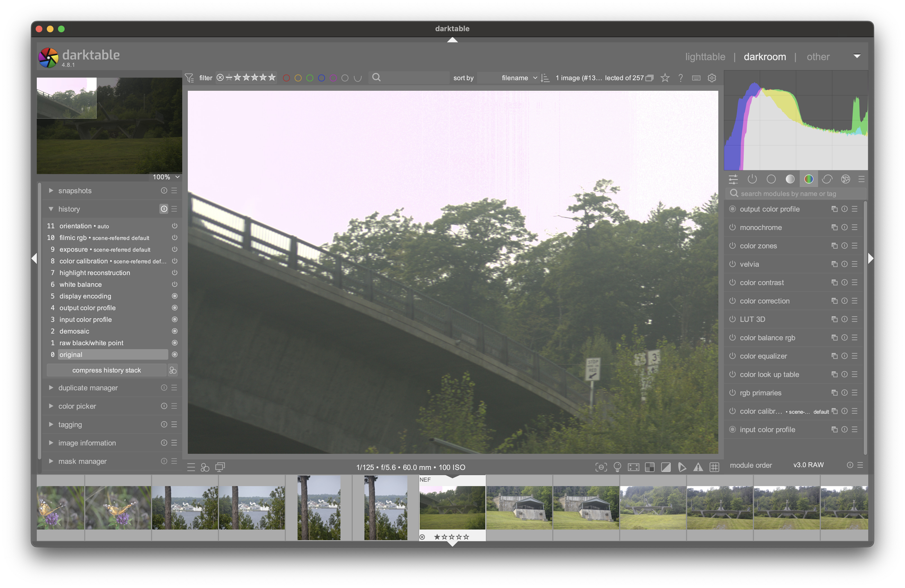Viewport: 905px width, 588px height.
Task: Open module groups presets menu
Action: click(861, 179)
